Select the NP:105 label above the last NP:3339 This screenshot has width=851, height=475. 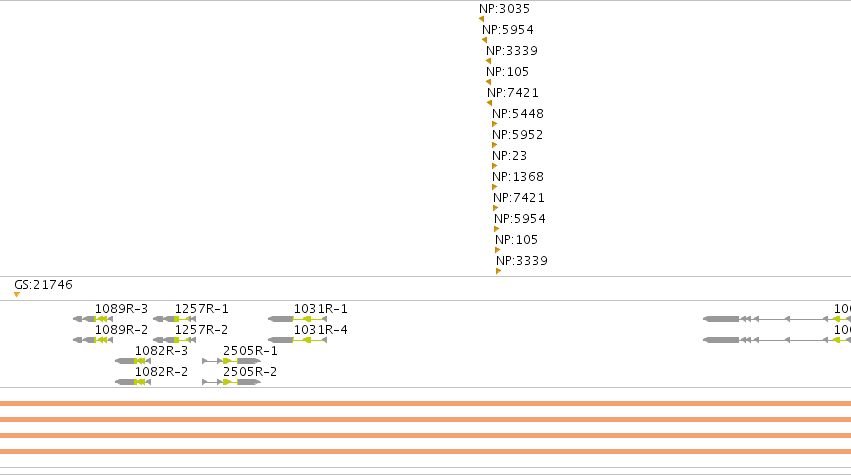517,240
